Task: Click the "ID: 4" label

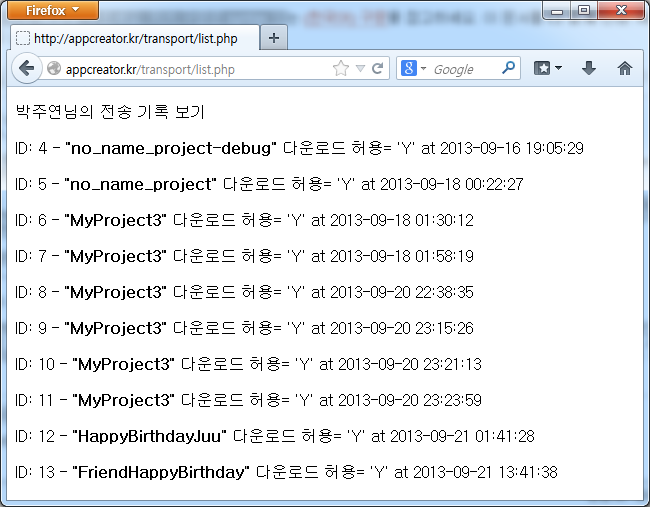Action: coord(31,148)
